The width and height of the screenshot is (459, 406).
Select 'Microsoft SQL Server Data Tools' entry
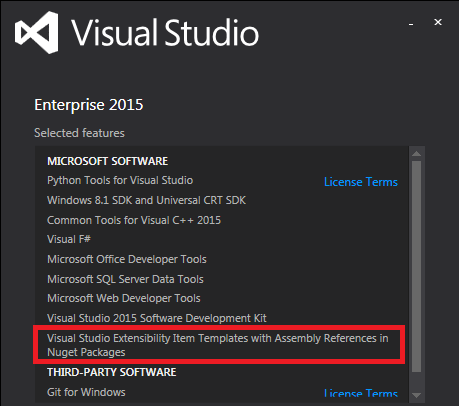125,279
